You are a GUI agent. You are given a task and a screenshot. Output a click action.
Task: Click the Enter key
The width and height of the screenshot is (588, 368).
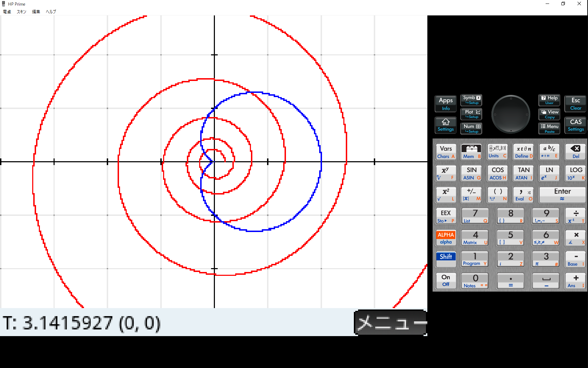tap(562, 195)
